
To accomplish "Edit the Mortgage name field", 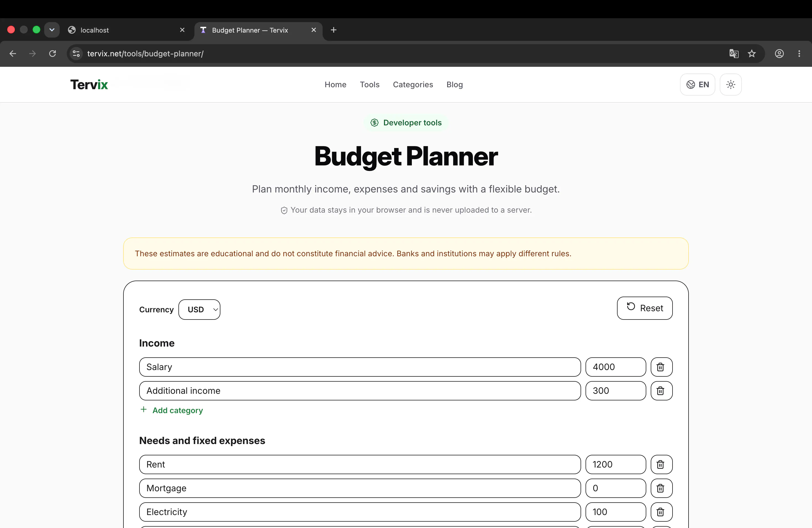I will click(360, 488).
